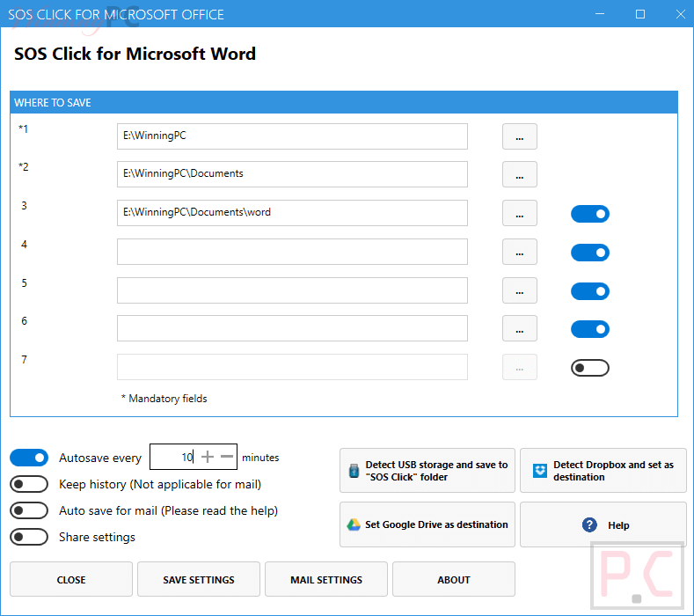
Task: Click the 'Share settings' label
Action: 98,537
